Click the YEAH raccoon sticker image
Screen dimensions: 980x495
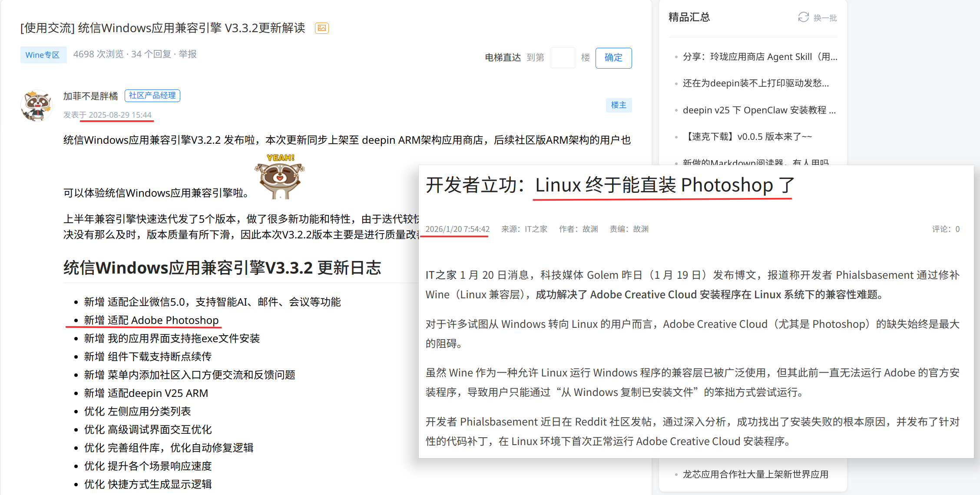coord(280,177)
